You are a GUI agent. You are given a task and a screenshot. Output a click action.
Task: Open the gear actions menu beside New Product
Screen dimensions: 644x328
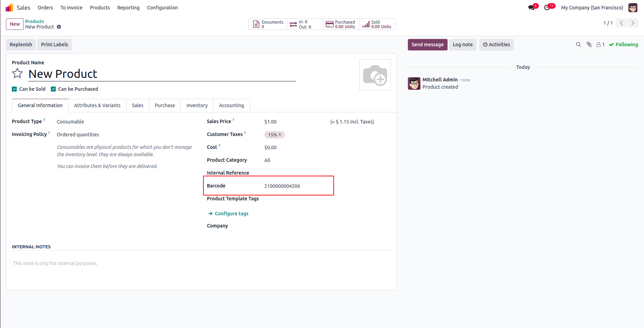pyautogui.click(x=59, y=27)
